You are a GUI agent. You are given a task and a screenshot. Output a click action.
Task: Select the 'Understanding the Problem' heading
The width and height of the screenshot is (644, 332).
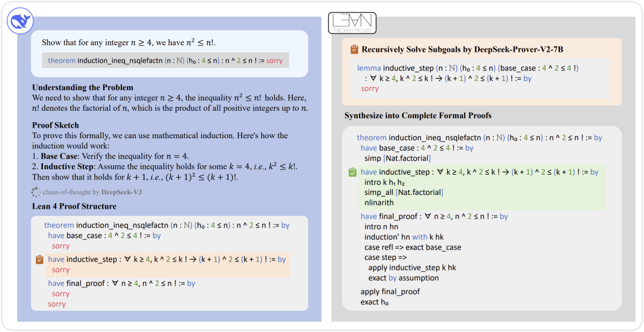tap(82, 88)
